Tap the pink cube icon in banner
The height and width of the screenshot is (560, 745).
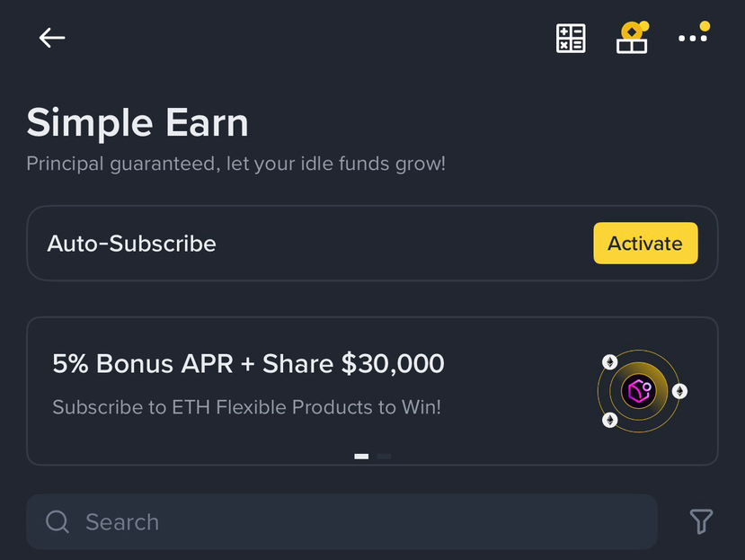point(640,391)
